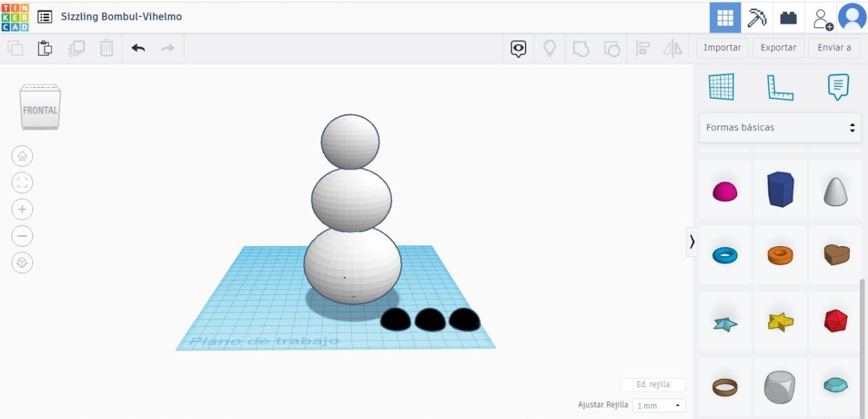Viewport: 868px width, 419px height.
Task: Click the Exportar button
Action: point(778,47)
